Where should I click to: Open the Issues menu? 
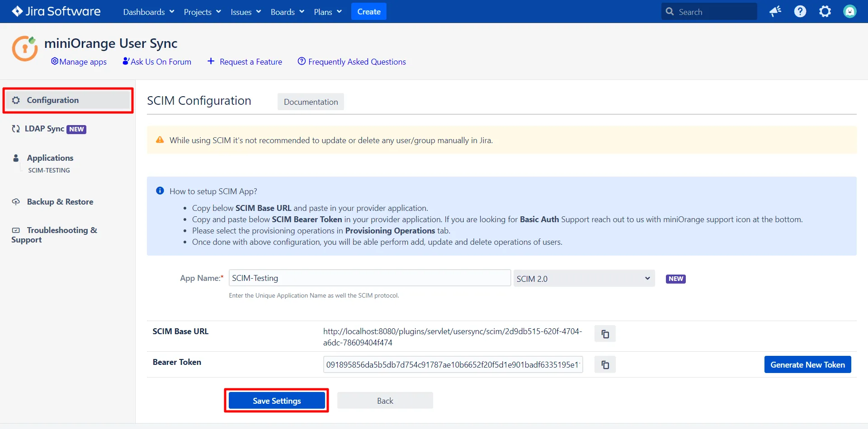point(245,12)
